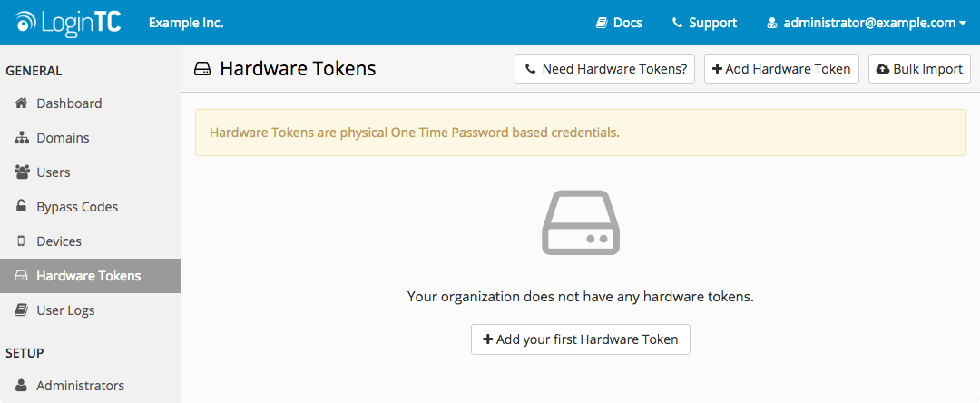Select the Users group icon

[22, 172]
